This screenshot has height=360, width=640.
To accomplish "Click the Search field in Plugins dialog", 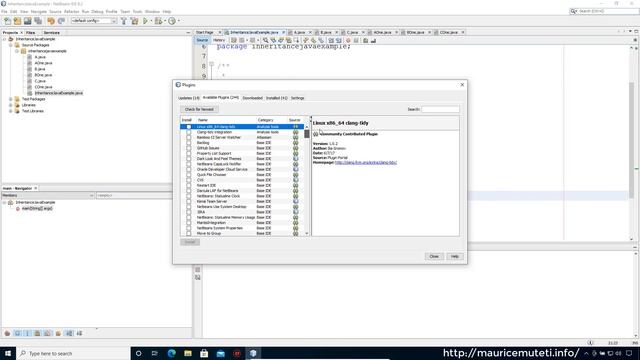I will [x=440, y=109].
